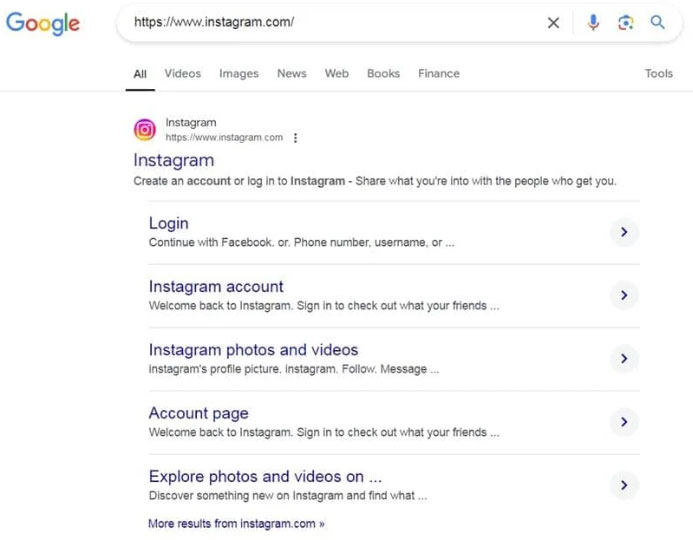Switch to the Images tab
Image resolution: width=693 pixels, height=540 pixels.
click(x=239, y=73)
